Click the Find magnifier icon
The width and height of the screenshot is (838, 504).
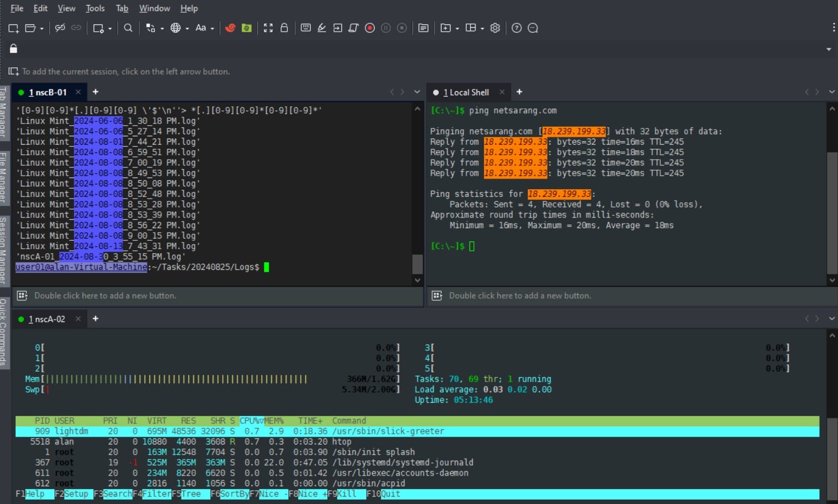pyautogui.click(x=128, y=28)
